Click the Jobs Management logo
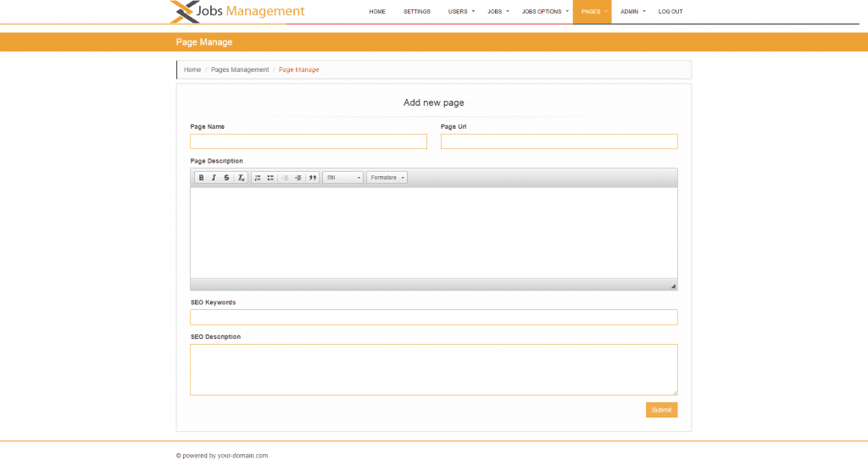The image size is (868, 465). click(x=237, y=12)
